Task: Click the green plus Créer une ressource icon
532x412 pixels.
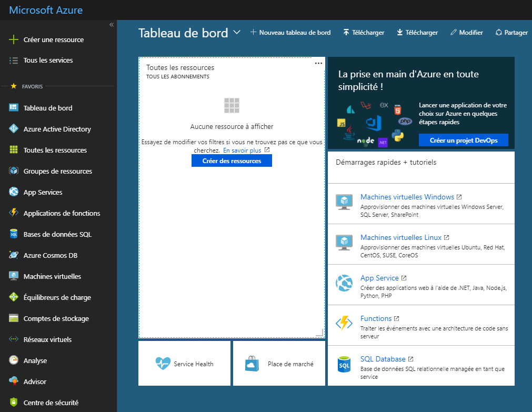Action: click(14, 39)
